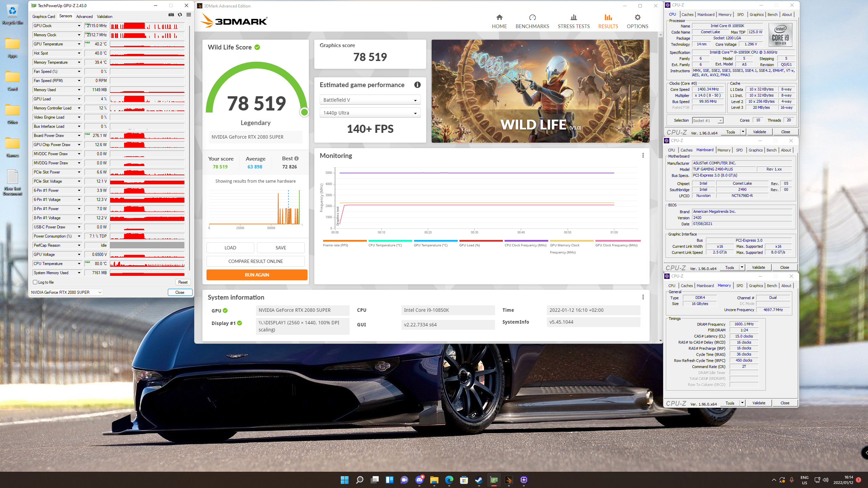Open Caches tab in top CPU-Z window
Viewport: 868px width, 488px height.
coord(687,15)
